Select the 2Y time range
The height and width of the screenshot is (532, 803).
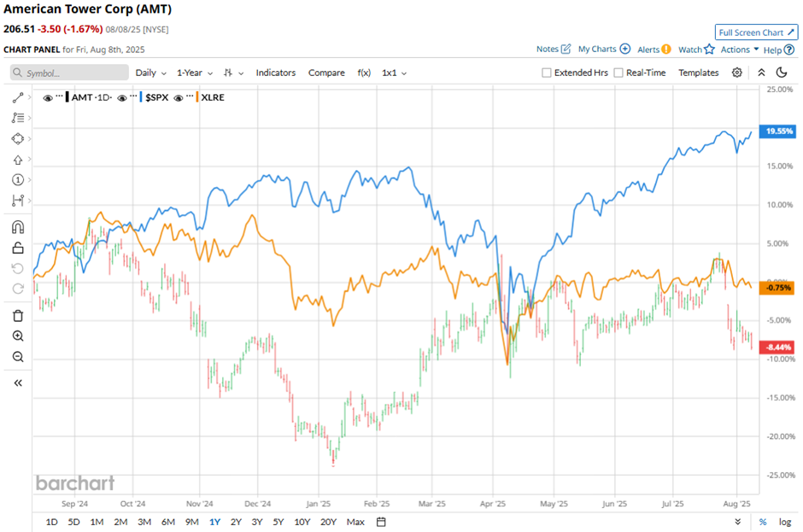(x=236, y=522)
